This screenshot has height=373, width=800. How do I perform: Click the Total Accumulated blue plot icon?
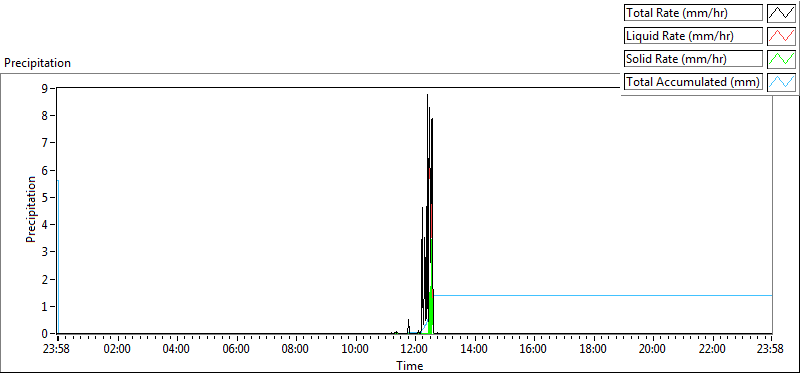[782, 82]
